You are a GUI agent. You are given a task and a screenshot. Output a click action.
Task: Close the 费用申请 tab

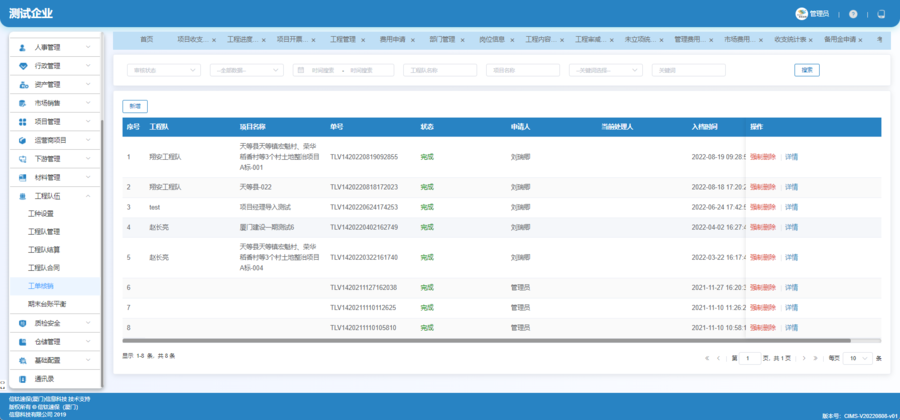pyautogui.click(x=413, y=40)
